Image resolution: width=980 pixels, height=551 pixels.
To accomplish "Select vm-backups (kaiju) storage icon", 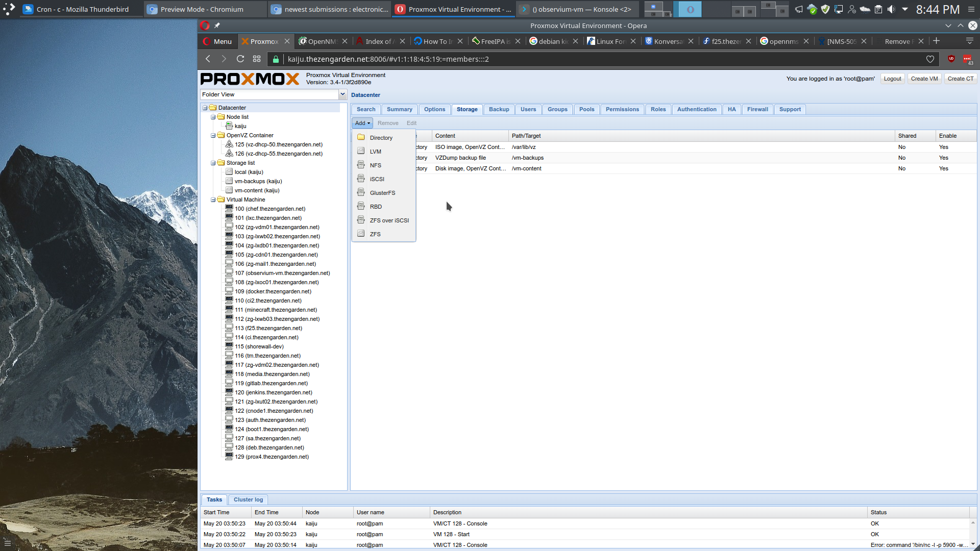I will click(229, 181).
